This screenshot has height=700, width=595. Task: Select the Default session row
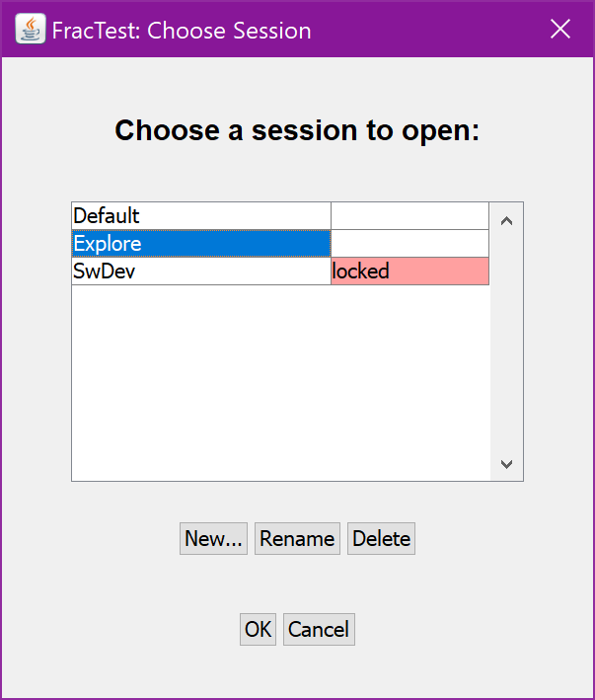tap(201, 216)
